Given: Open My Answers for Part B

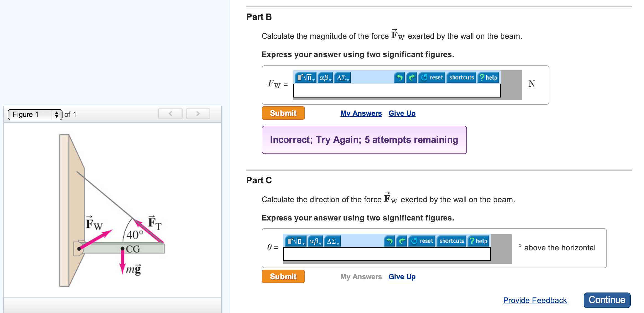Looking at the screenshot, I should pos(361,113).
